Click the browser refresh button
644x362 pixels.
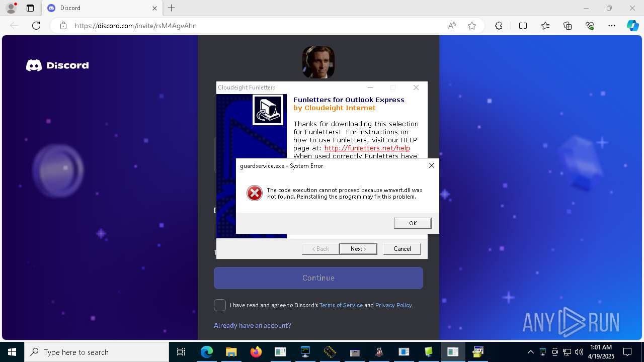coord(36,26)
